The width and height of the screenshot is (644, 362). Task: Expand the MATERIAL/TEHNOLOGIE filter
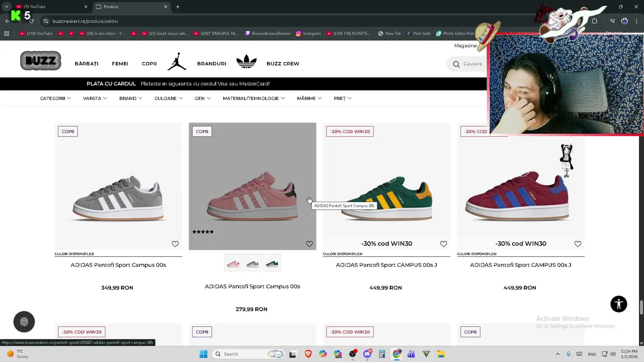click(x=254, y=99)
